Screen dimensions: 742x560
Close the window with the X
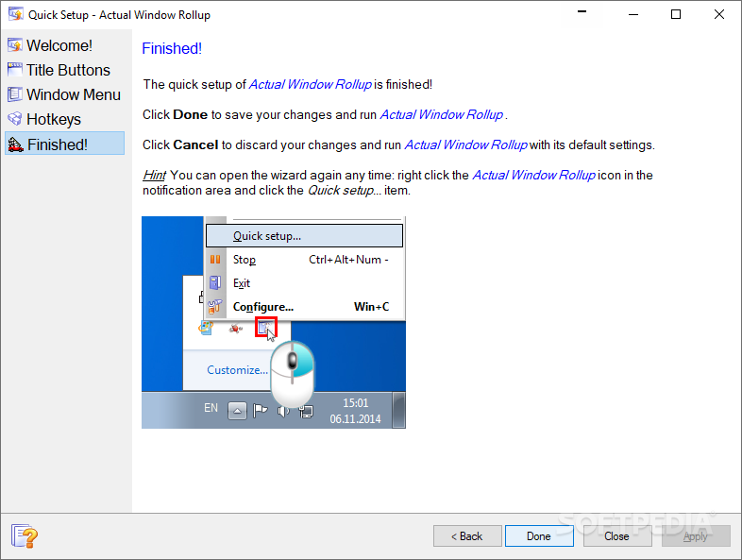click(718, 15)
